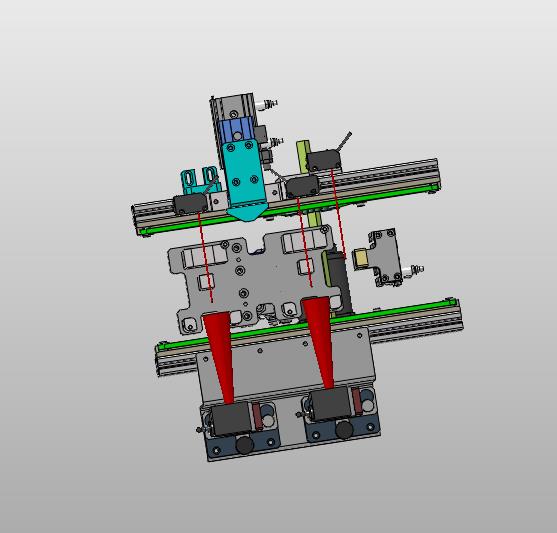The width and height of the screenshot is (557, 533).
Task: Select the bottom-right dark gray sensor housing
Action: click(329, 404)
